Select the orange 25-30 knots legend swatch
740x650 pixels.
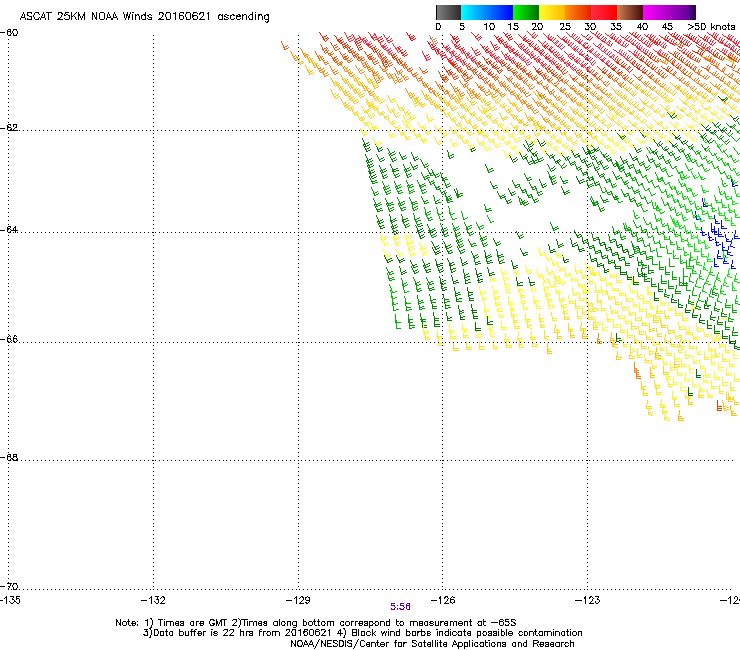point(578,12)
